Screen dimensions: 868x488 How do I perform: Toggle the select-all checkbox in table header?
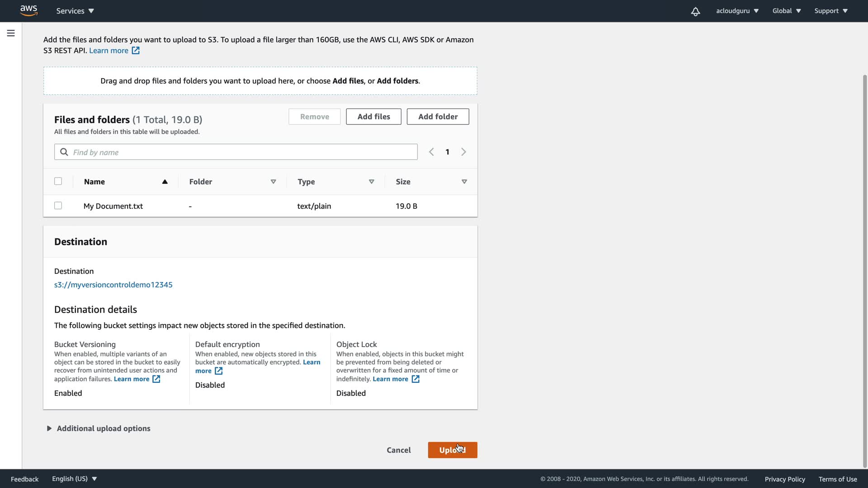[58, 181]
